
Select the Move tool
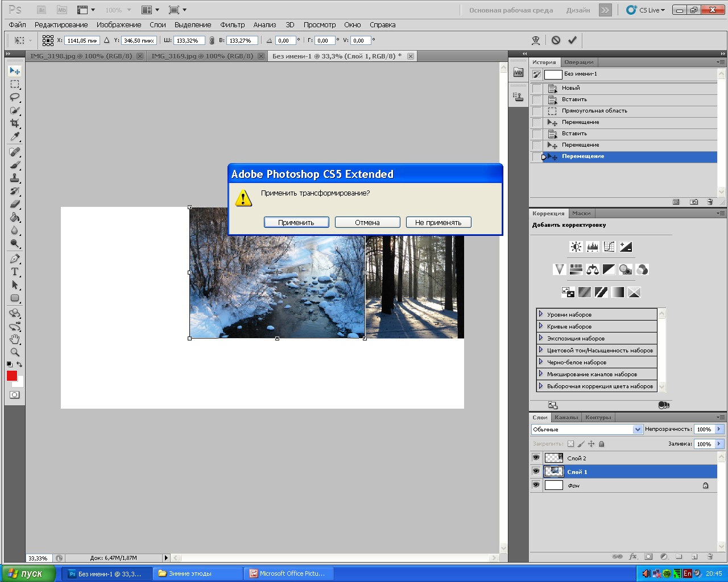[15, 71]
